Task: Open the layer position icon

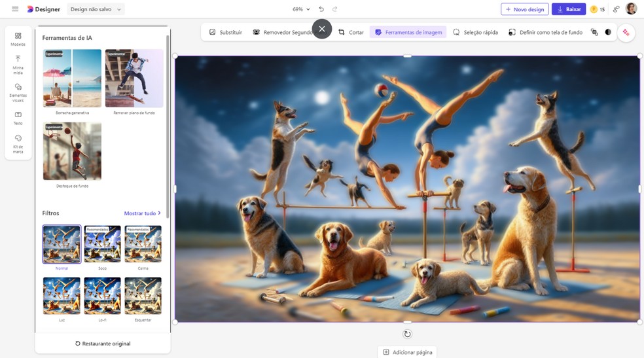Action: pyautogui.click(x=594, y=32)
